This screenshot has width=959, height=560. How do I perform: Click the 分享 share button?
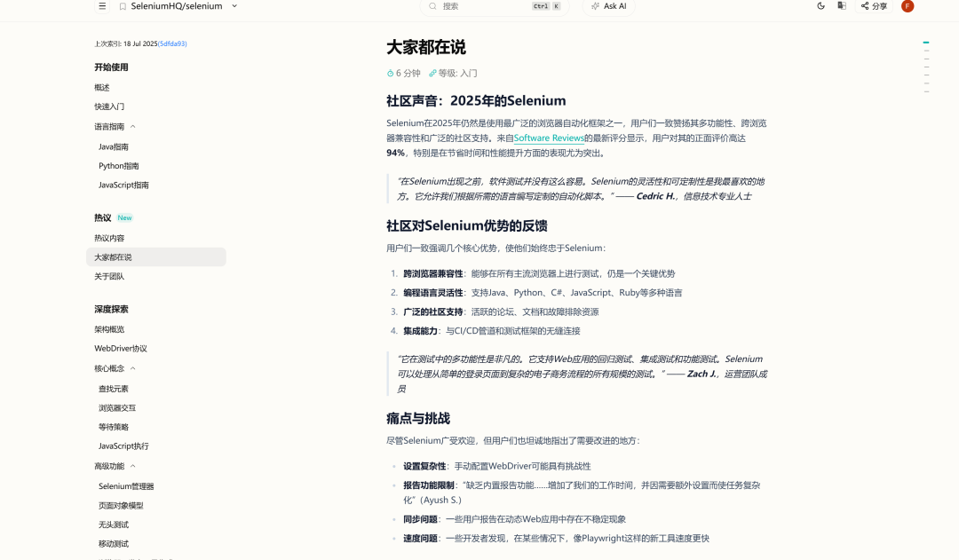pos(874,6)
